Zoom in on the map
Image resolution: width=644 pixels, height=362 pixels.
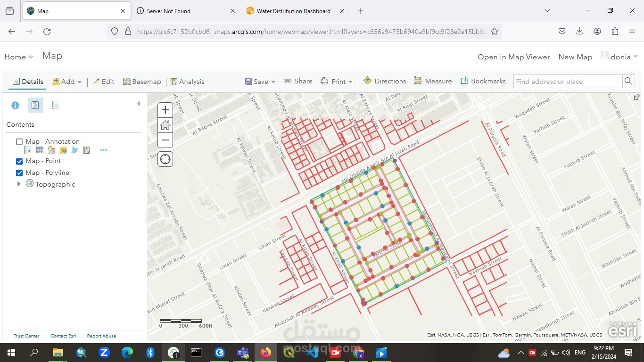[165, 110]
